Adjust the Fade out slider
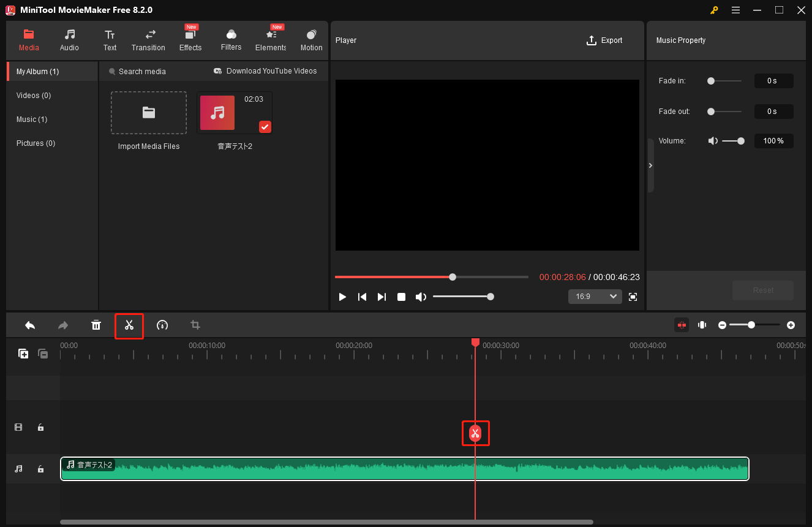Viewport: 812px width, 527px height. 724,112
